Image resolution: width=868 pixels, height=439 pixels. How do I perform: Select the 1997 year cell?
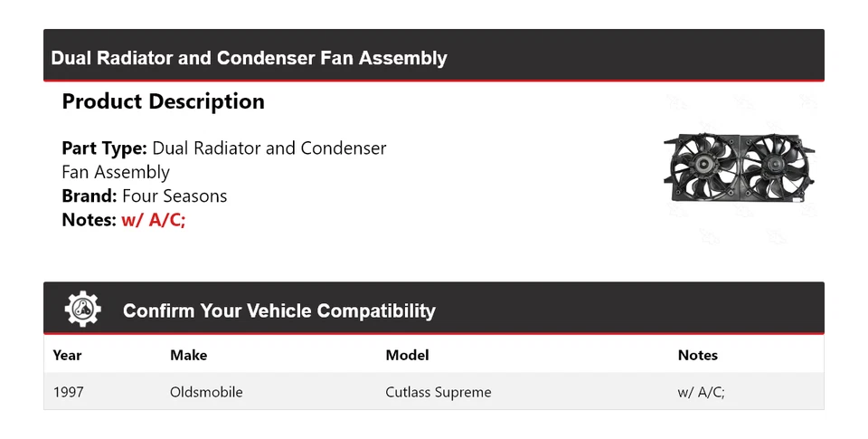tap(69, 392)
